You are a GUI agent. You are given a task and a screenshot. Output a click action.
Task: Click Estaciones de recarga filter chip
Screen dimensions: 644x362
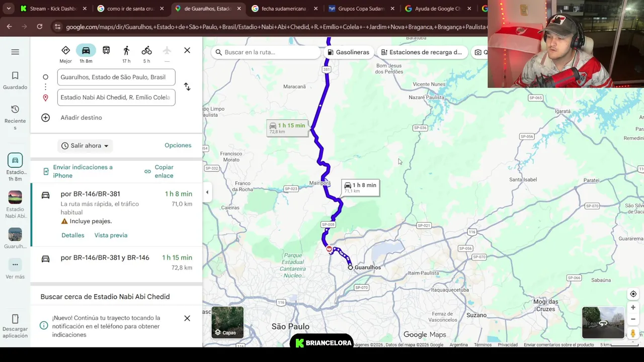[421, 52]
